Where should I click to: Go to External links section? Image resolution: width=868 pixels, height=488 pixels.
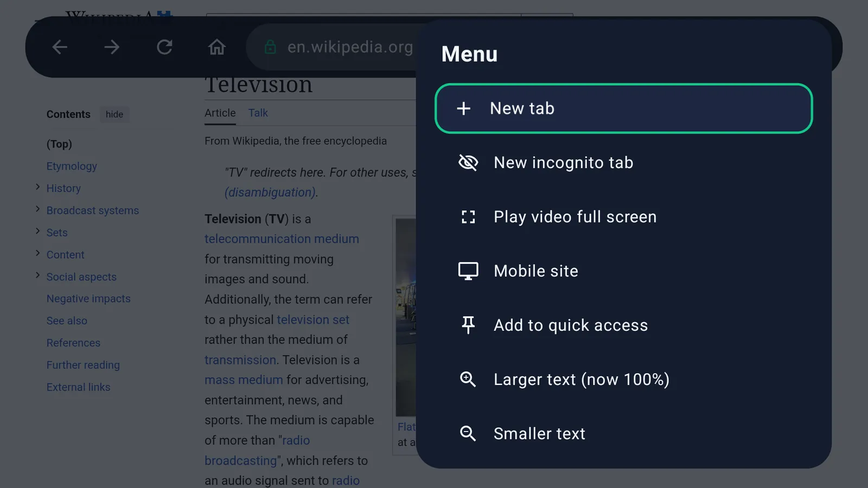pyautogui.click(x=78, y=387)
